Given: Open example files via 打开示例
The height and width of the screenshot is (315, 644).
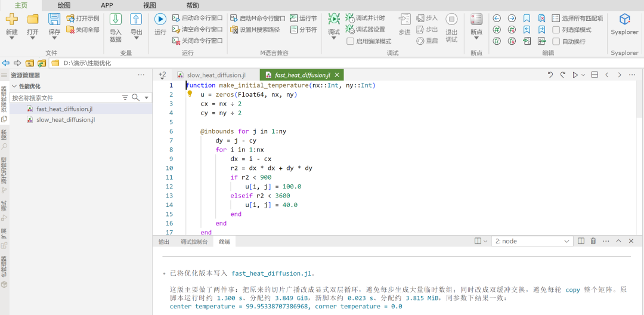Looking at the screenshot, I should [x=82, y=18].
